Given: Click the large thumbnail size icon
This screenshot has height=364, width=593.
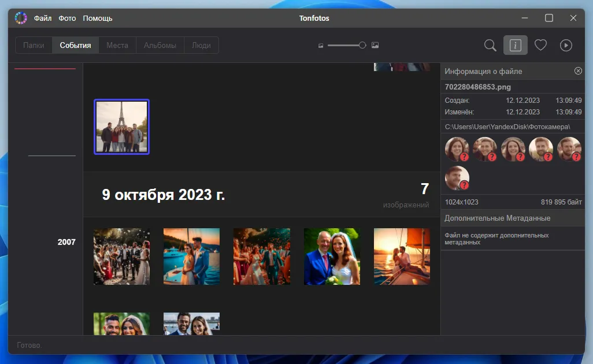Looking at the screenshot, I should [375, 45].
